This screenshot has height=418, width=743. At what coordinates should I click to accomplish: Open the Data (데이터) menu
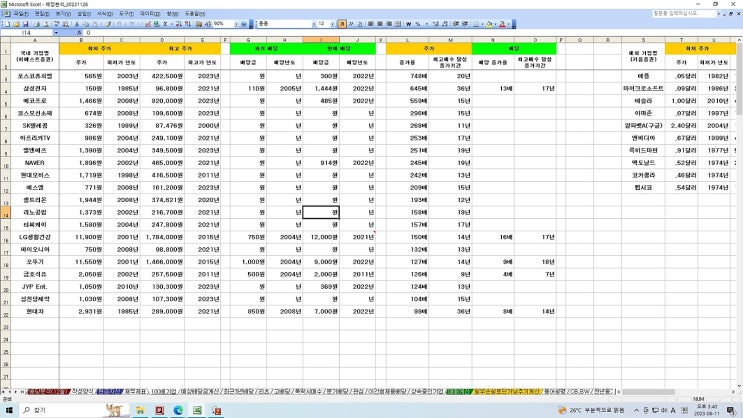(x=150, y=14)
